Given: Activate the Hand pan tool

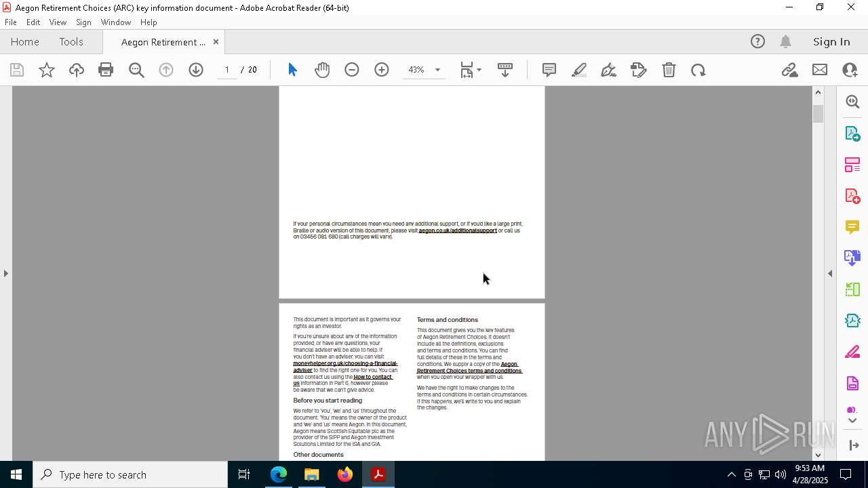Looking at the screenshot, I should tap(322, 70).
